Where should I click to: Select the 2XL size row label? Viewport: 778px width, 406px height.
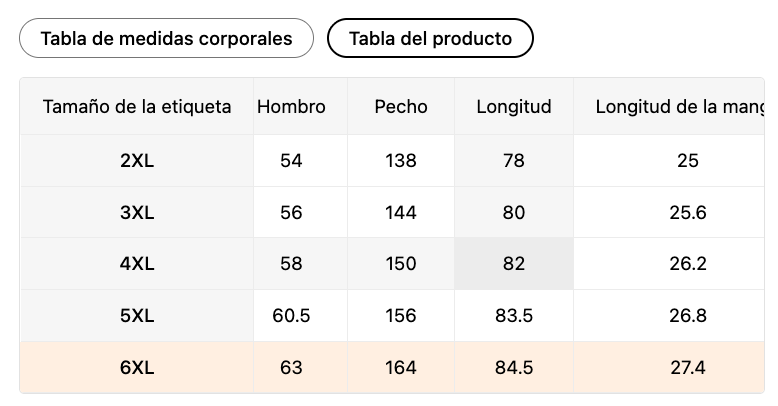[x=137, y=161]
